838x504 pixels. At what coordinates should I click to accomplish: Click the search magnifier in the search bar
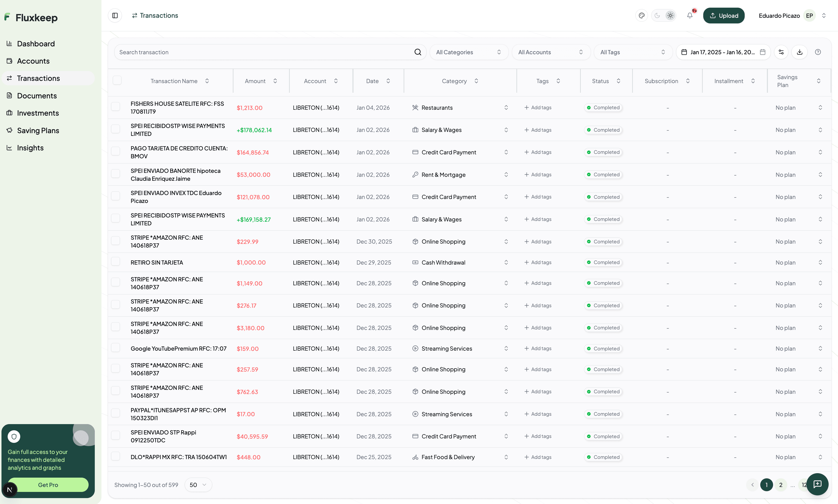point(418,52)
